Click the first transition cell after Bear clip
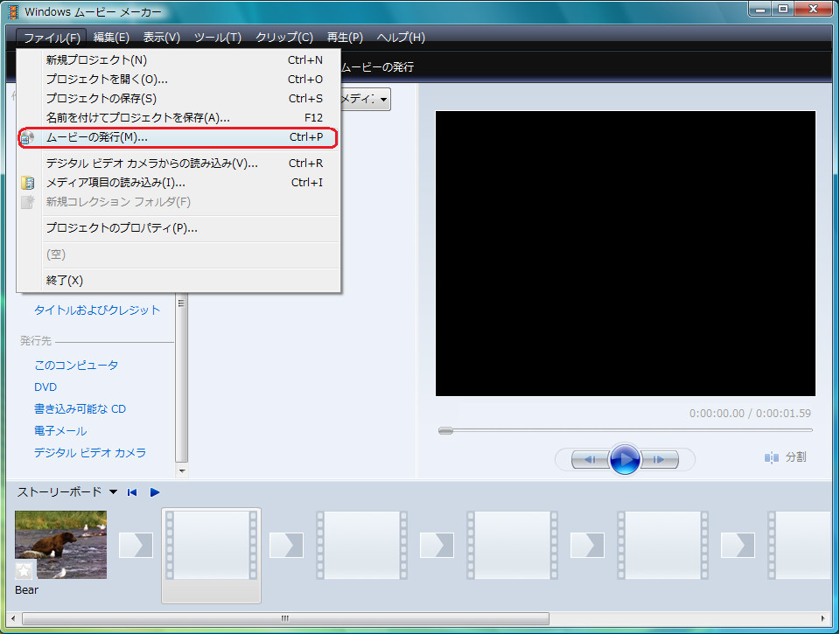 pos(136,545)
